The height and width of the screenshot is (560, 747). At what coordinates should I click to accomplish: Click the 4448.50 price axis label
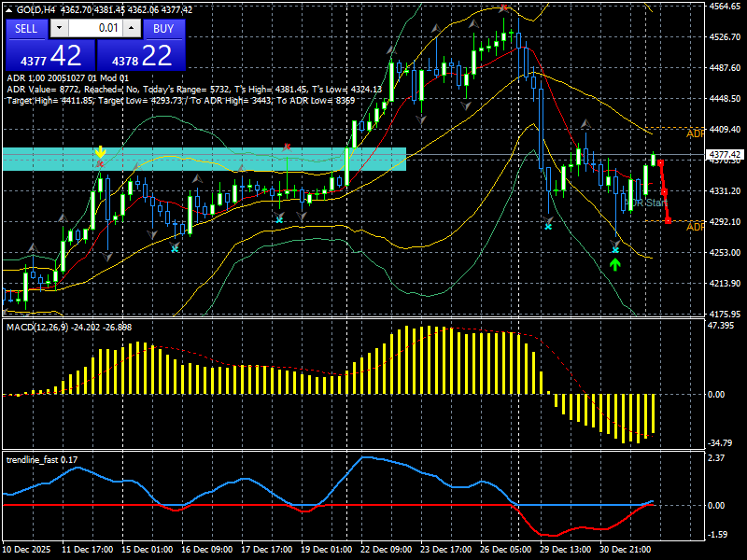coord(726,99)
